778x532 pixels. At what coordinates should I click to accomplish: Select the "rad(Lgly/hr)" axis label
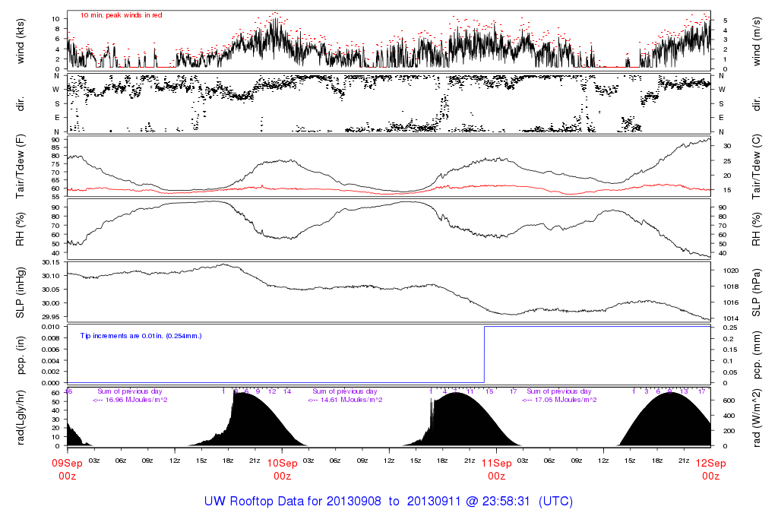21,418
